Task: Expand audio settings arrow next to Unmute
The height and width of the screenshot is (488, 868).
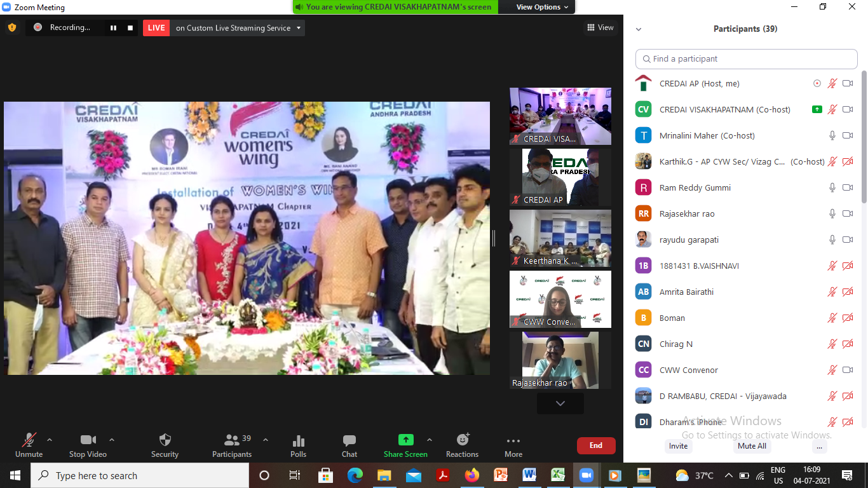Action: [50, 440]
